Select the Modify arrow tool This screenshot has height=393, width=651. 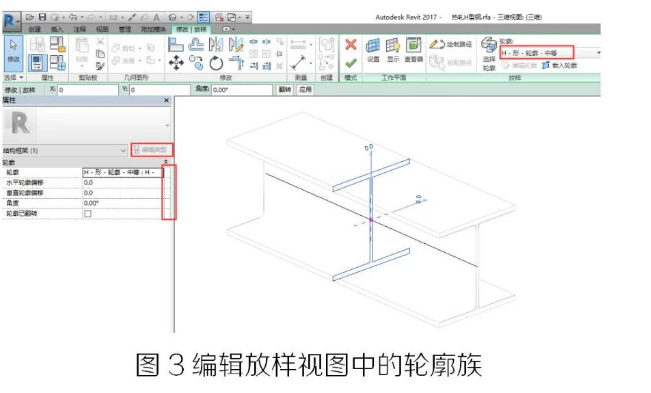(13, 53)
